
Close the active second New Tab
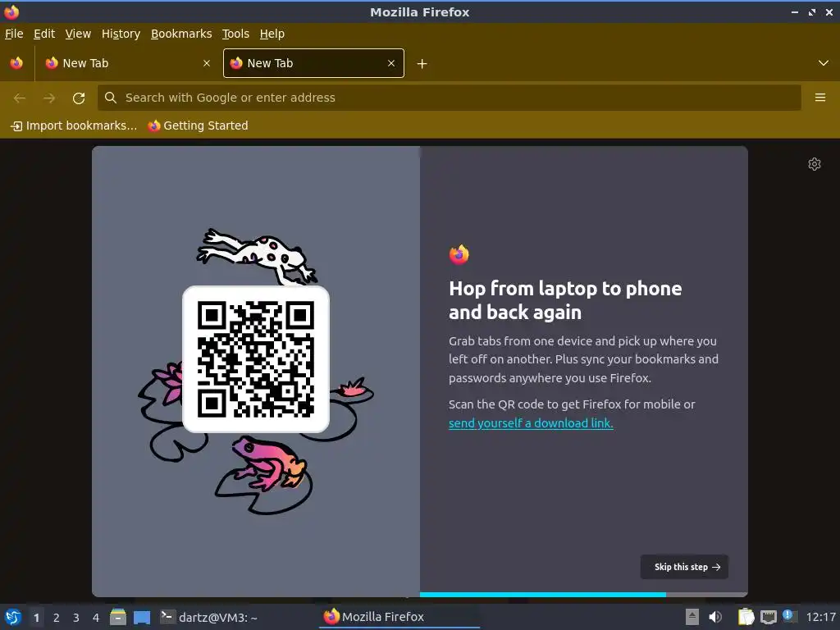391,63
